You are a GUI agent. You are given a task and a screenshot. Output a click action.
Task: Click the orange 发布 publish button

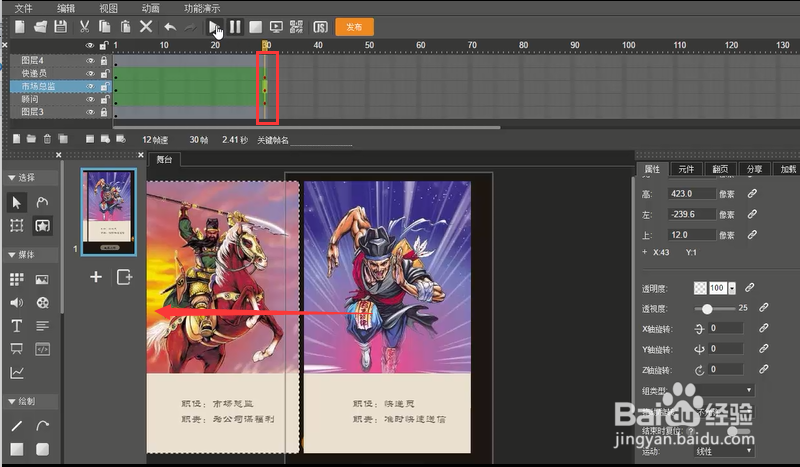pos(355,27)
